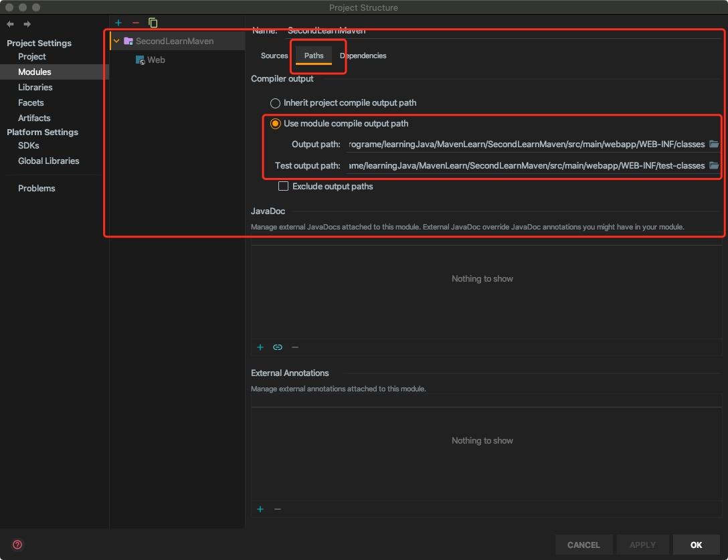Image resolution: width=728 pixels, height=560 pixels.
Task: Copy the selected module
Action: (x=153, y=23)
